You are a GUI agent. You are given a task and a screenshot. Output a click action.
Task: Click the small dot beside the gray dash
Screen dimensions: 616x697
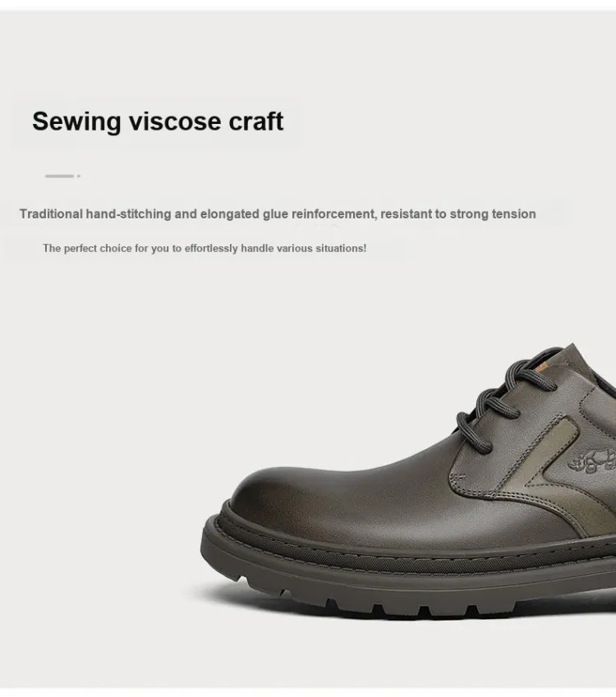pos(79,176)
